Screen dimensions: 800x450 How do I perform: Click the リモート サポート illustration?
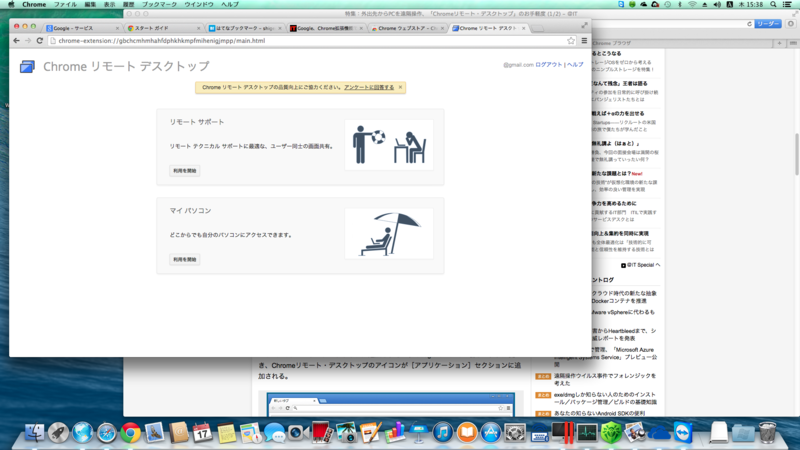[389, 145]
